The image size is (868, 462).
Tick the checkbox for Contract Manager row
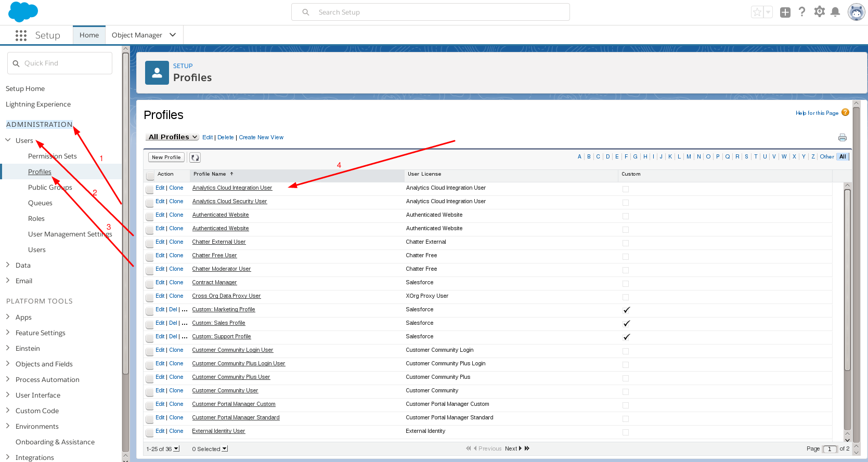[150, 283]
